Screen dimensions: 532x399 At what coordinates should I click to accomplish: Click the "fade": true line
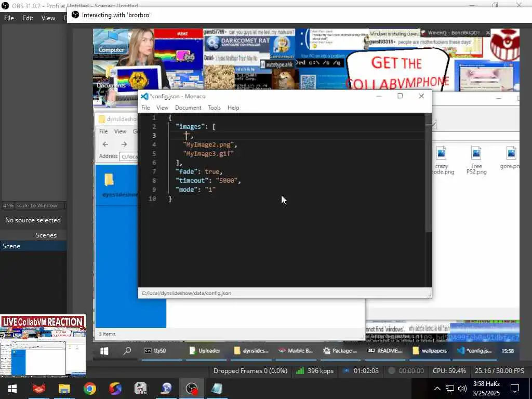pyautogui.click(x=199, y=171)
